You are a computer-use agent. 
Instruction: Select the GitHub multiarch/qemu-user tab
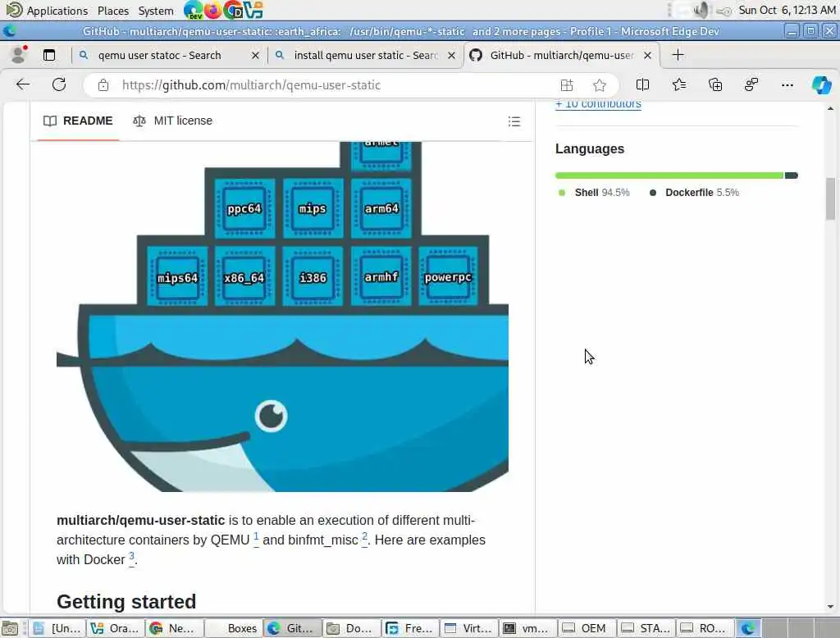pos(562,55)
